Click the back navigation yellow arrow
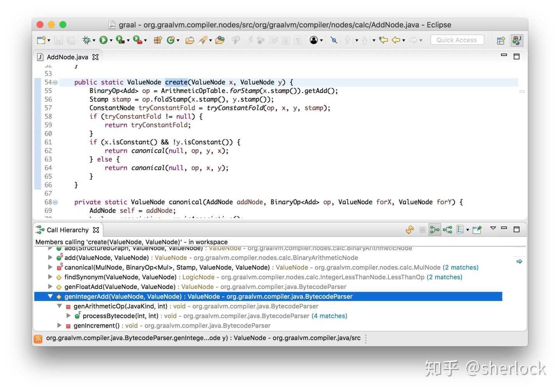 [x=396, y=40]
